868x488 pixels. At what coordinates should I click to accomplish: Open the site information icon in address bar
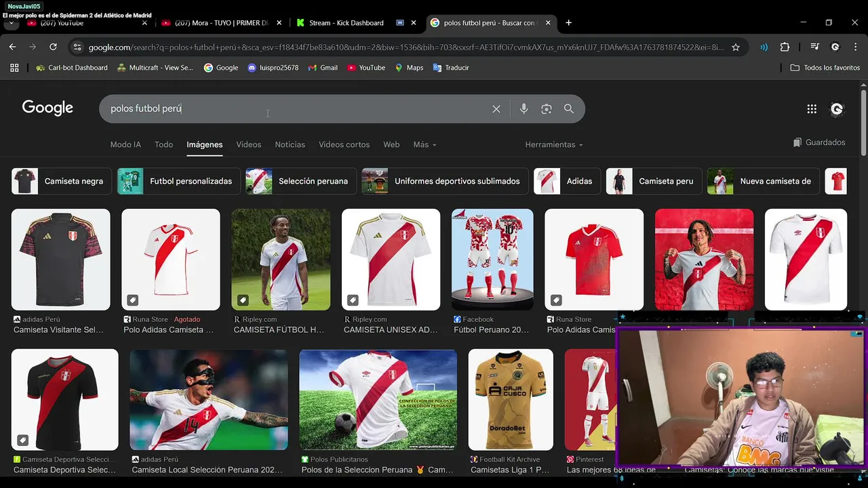77,47
